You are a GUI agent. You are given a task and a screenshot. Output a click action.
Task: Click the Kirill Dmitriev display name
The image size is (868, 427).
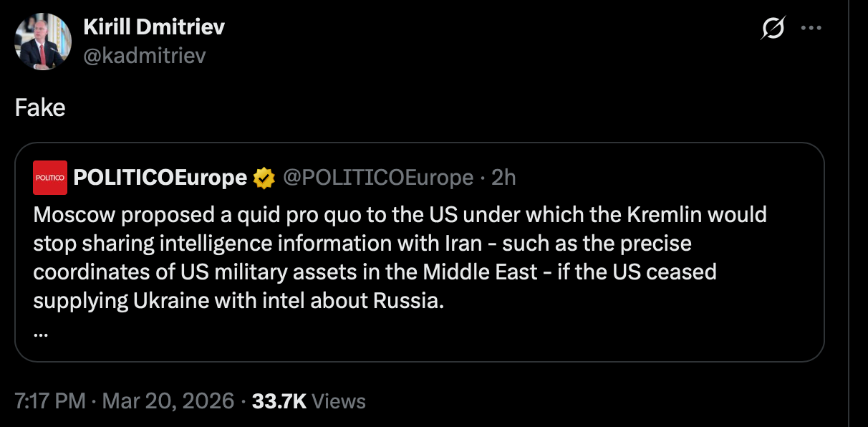pyautogui.click(x=154, y=27)
